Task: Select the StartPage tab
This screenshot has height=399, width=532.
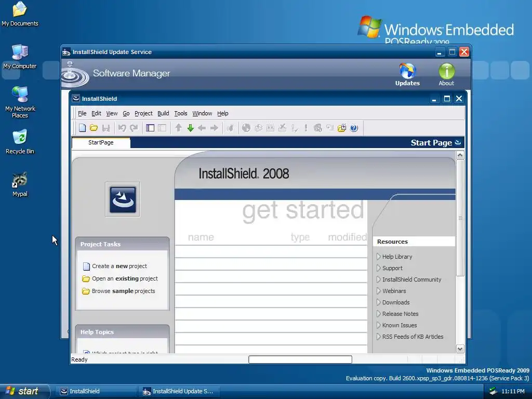Action: [101, 142]
